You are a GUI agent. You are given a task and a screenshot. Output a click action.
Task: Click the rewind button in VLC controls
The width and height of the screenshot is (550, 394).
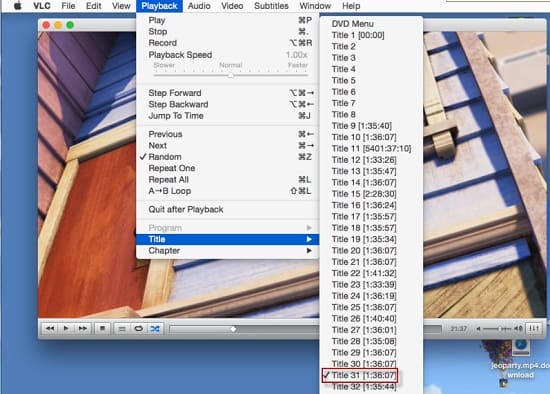pyautogui.click(x=50, y=329)
